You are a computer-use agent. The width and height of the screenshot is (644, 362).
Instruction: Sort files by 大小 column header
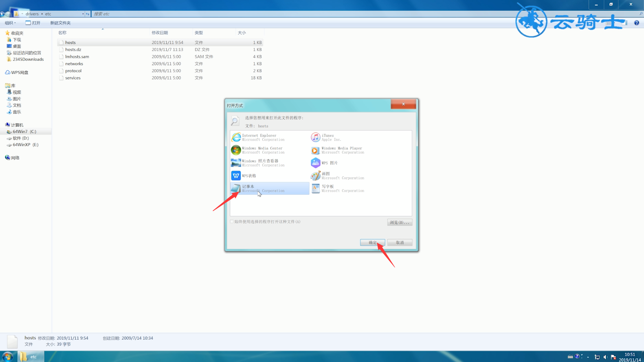coord(250,33)
